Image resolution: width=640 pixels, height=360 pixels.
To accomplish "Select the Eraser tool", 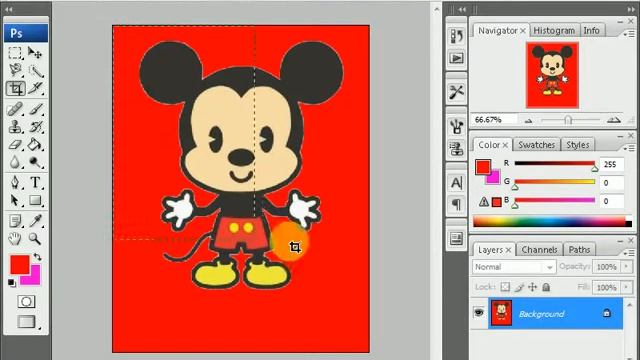I will [x=15, y=144].
